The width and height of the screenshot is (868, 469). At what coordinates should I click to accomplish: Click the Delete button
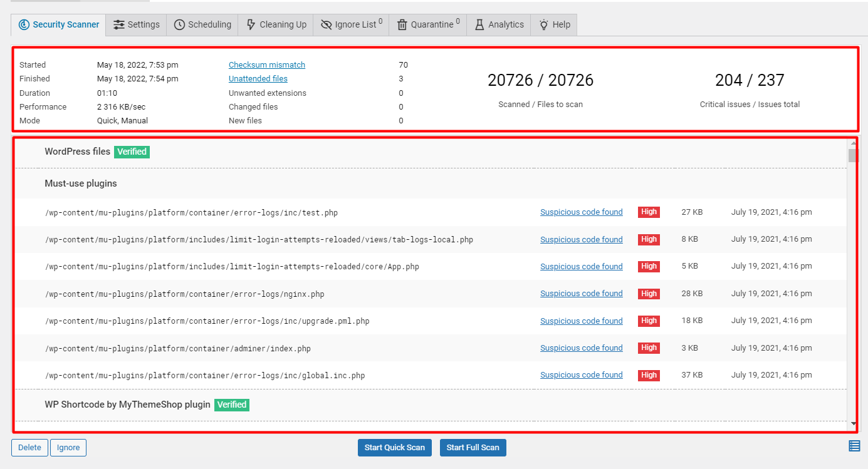[29, 447]
